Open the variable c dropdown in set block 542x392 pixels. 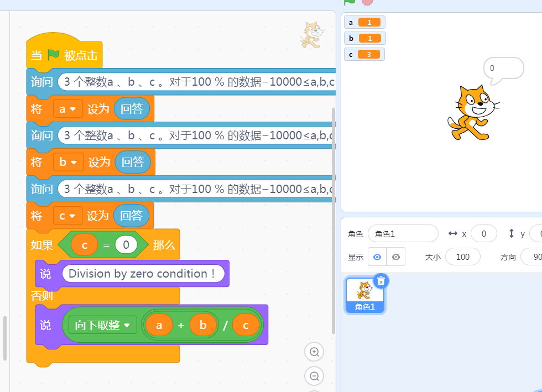tap(67, 216)
